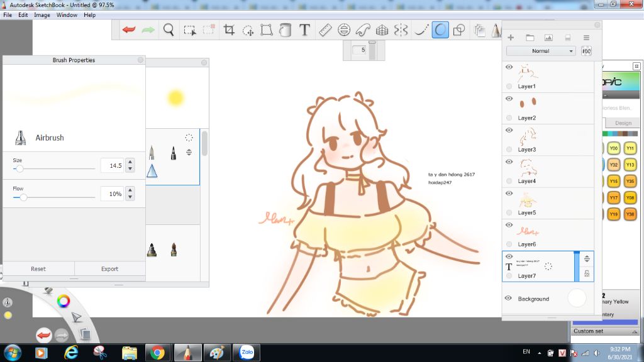Hide Layer3 with its eye icon
644x362 pixels.
pyautogui.click(x=509, y=130)
